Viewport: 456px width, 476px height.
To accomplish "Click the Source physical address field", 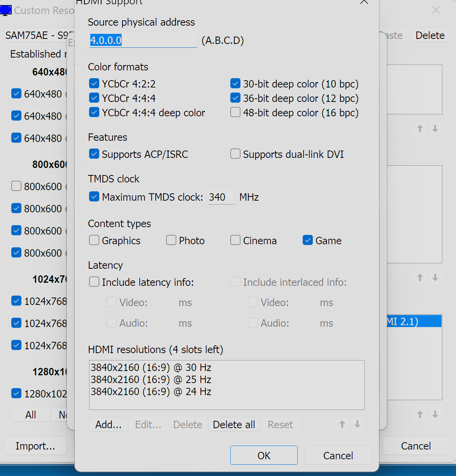I will click(x=143, y=40).
